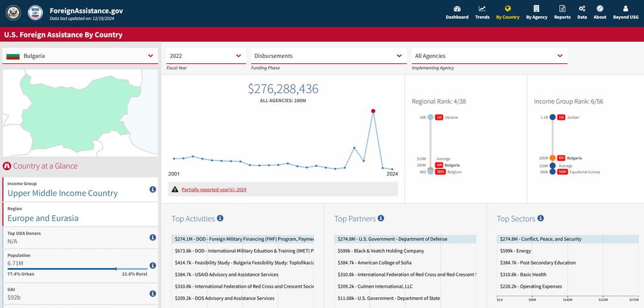
Task: Click the info icon next to Top Activities
Action: tap(220, 218)
